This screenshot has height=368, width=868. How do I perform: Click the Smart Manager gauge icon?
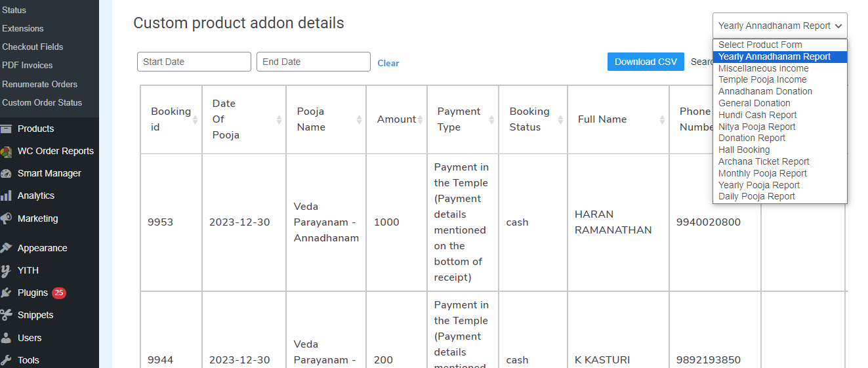click(6, 174)
